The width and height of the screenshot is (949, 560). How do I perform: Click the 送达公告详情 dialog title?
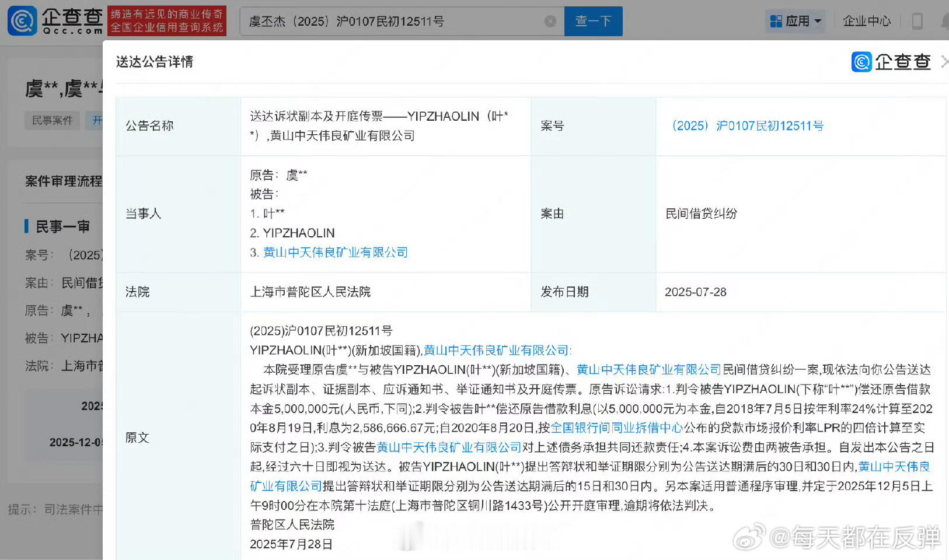click(155, 62)
